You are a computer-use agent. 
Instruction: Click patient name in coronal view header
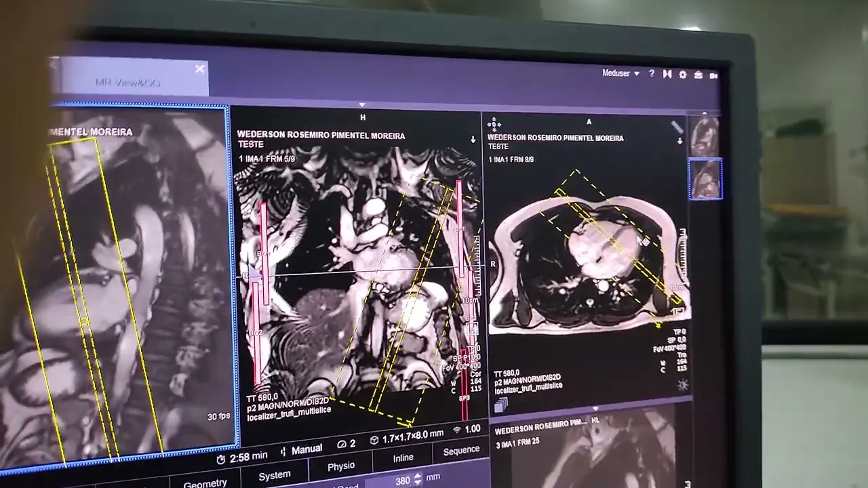pyautogui.click(x=321, y=136)
